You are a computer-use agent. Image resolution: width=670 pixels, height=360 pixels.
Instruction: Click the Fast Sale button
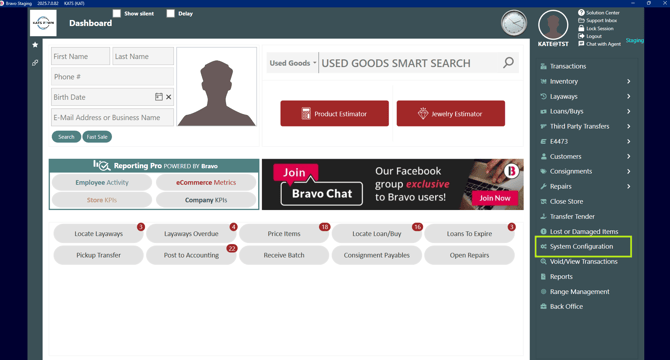click(x=97, y=137)
